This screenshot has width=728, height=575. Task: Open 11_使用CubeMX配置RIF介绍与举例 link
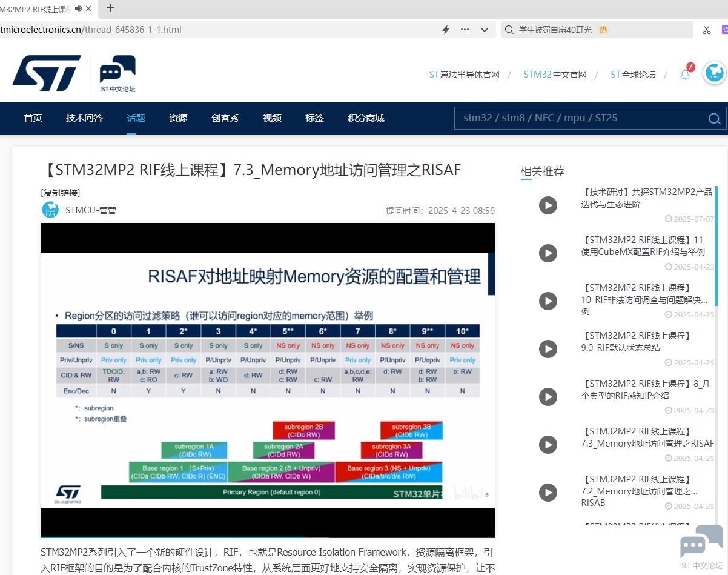pyautogui.click(x=644, y=246)
